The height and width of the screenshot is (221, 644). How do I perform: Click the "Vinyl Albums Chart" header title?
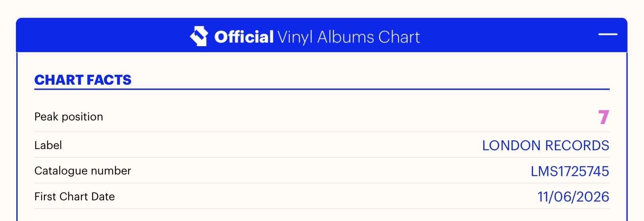point(349,37)
